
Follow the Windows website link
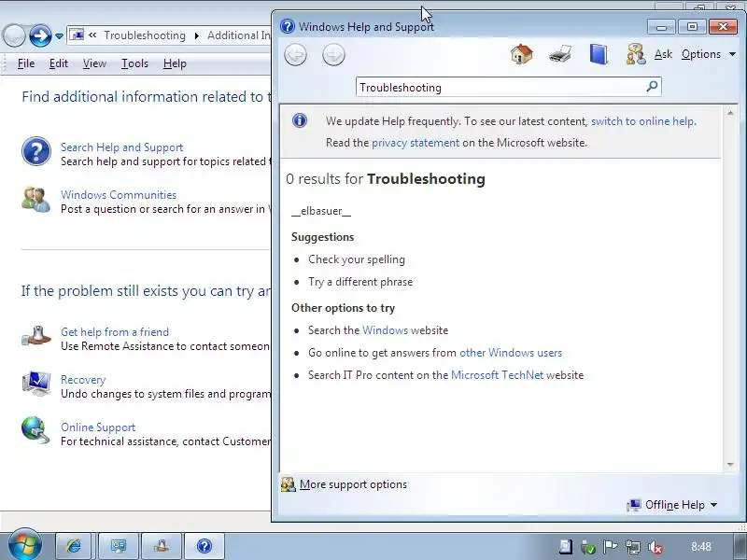(385, 330)
